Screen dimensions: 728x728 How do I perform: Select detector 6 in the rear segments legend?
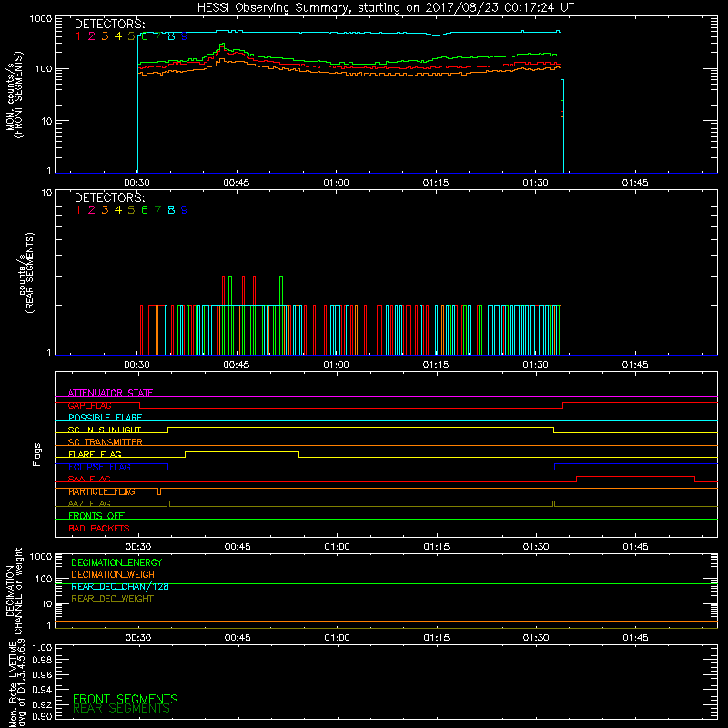(145, 210)
